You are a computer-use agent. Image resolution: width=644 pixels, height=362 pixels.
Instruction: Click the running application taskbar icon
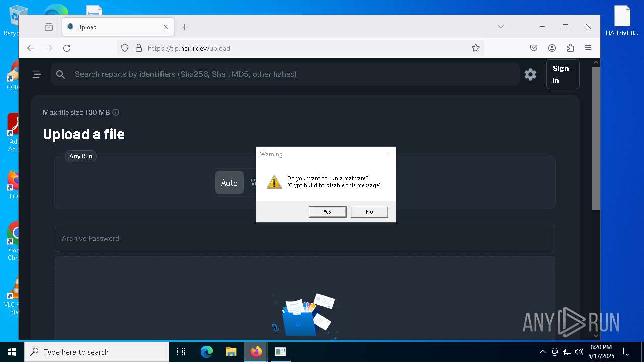280,352
